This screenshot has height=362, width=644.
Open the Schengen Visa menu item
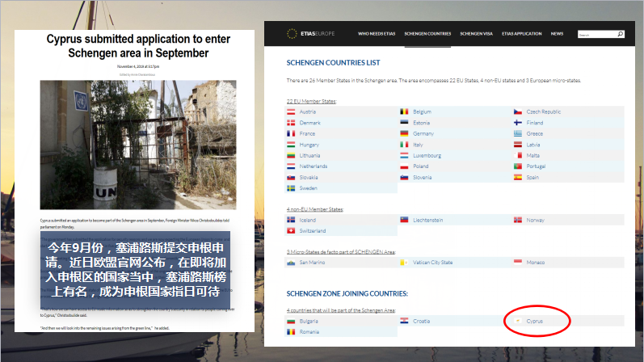[476, 34]
